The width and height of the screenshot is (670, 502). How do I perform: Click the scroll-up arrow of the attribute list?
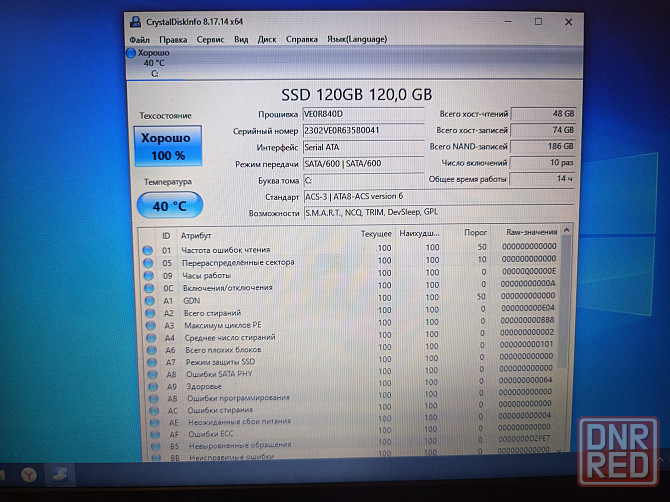pyautogui.click(x=567, y=230)
